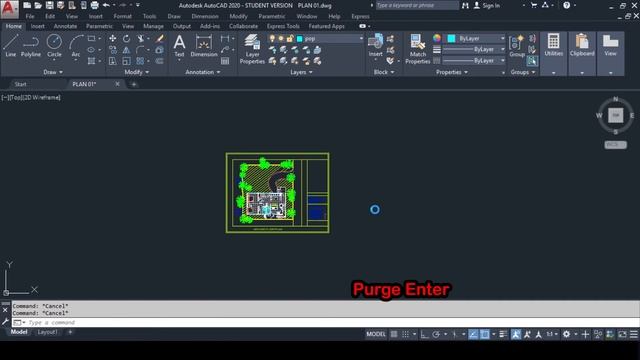Toggle snap mode in status bar

(405, 334)
